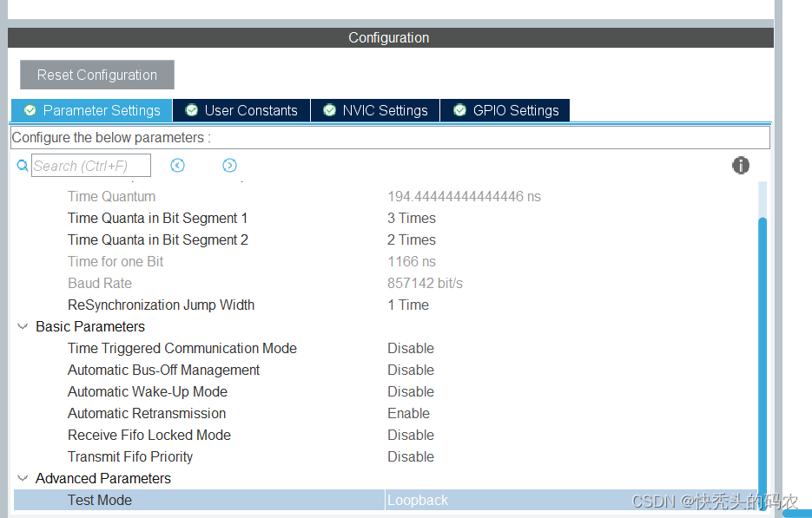Open Time Quanta in Bit Segment 1 dropdown
Screen dimensions: 812x518
411,218
